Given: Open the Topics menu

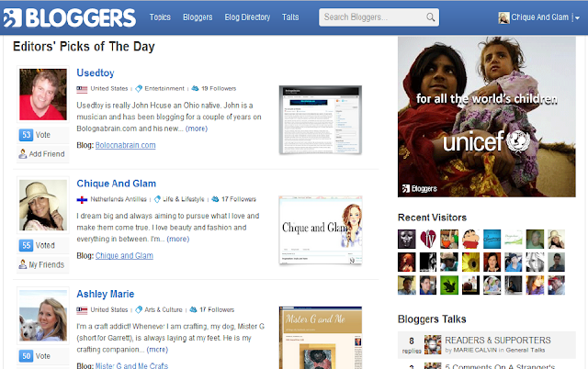Looking at the screenshot, I should pos(160,17).
